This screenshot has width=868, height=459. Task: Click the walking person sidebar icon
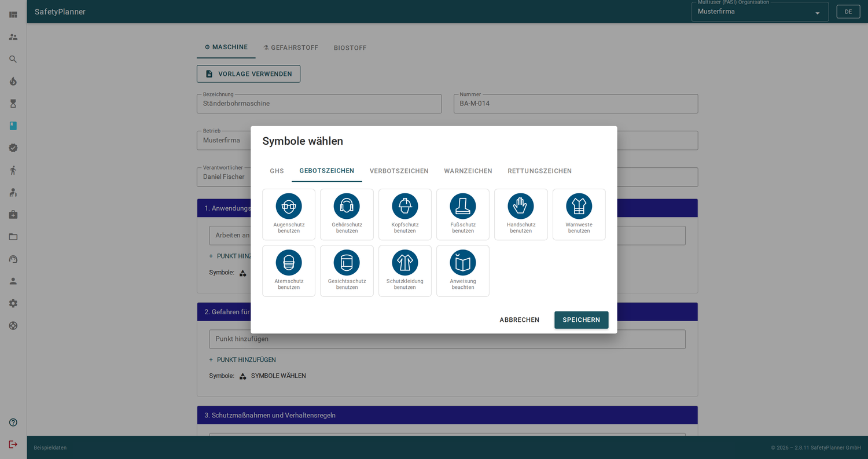pos(13,170)
